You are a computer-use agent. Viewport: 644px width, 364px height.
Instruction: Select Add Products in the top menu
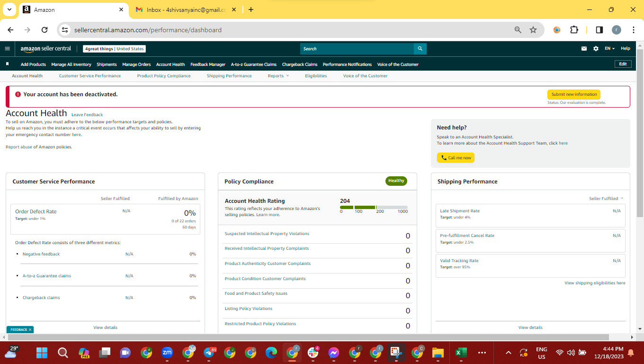33,64
